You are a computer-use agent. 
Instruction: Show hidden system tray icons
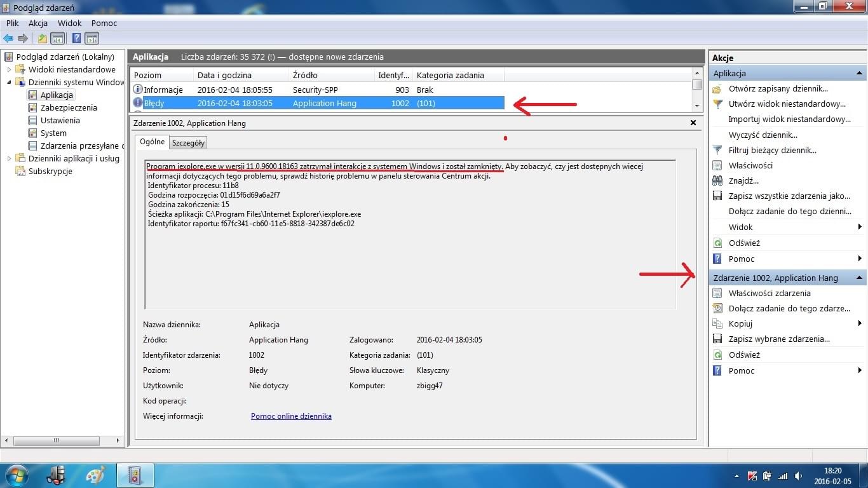pyautogui.click(x=737, y=476)
